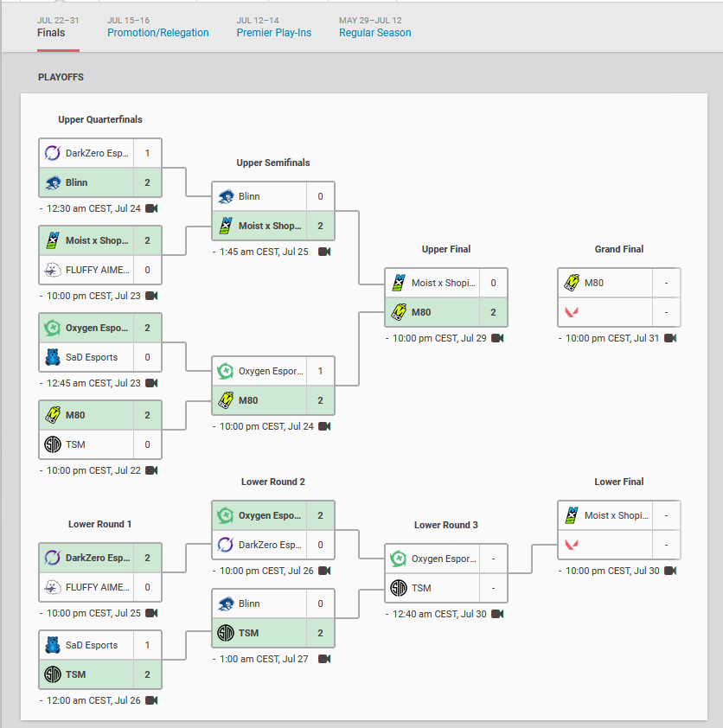Click the video icon for the 10:00 pm Jul 24 semifinal
Image resolution: width=723 pixels, height=728 pixels.
click(x=324, y=426)
